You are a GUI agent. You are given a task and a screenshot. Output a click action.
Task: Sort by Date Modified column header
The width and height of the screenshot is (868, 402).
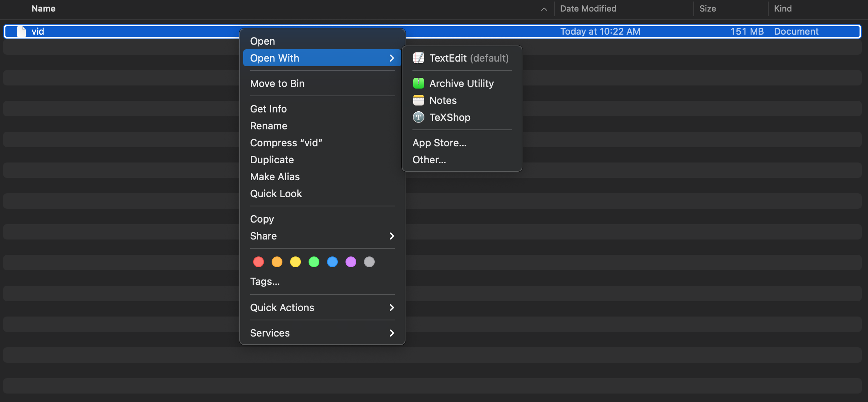588,8
